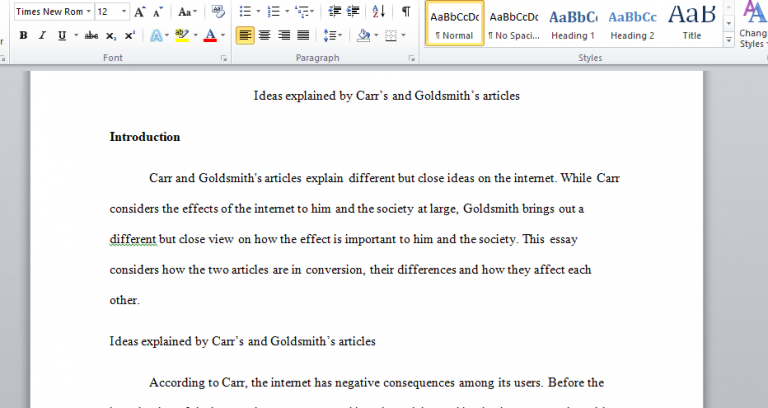Click the left-aligned subheading "Ideas explained by Carr's"

pyautogui.click(x=176, y=341)
